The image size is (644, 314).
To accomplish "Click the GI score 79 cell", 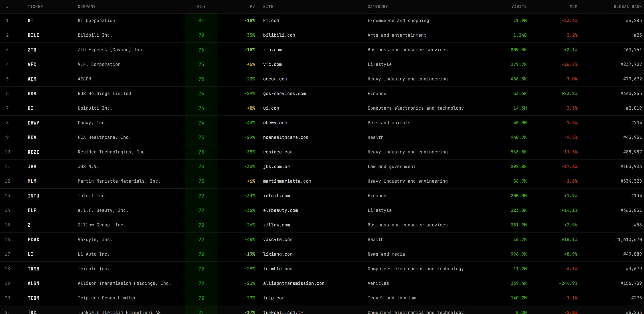I will coord(201,35).
